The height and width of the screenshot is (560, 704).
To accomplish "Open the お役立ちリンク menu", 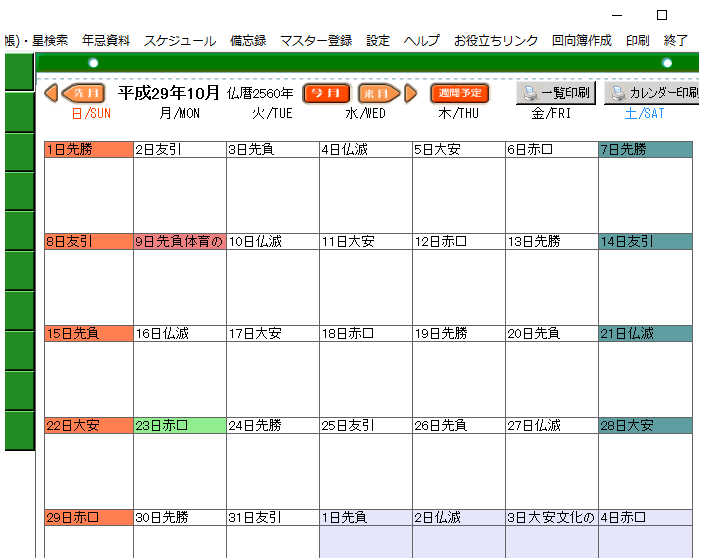I will [x=496, y=41].
